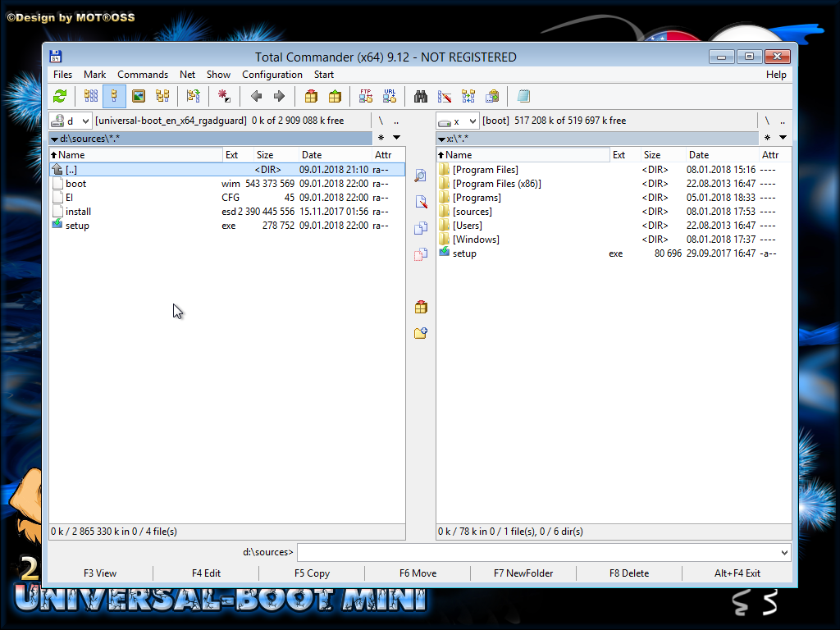Open the Show menu
840x630 pixels.
[218, 75]
